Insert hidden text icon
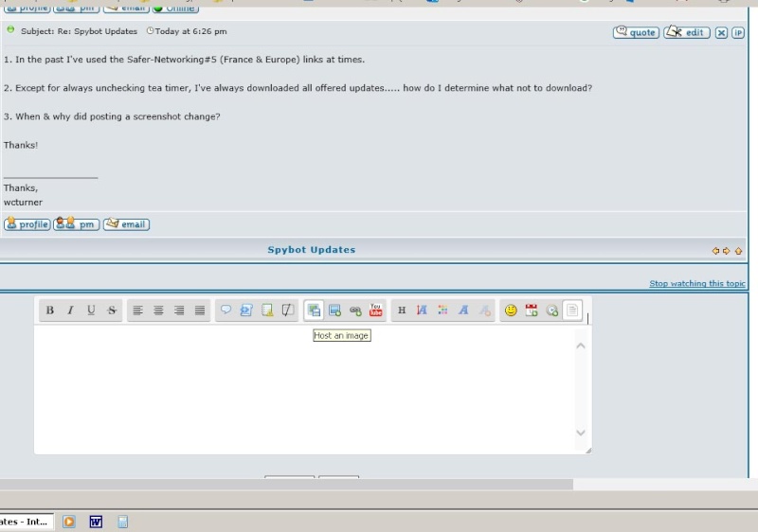This screenshot has width=758, height=532. pos(288,310)
